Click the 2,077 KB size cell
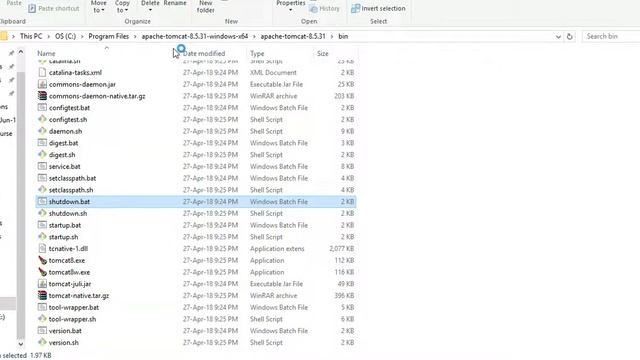Viewport: 640px width, 360px height. [342, 249]
